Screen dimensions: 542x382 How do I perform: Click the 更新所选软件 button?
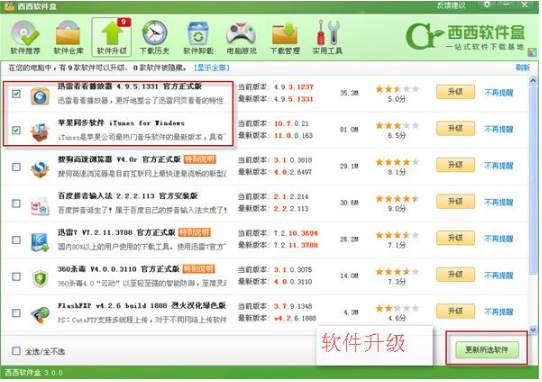point(487,350)
